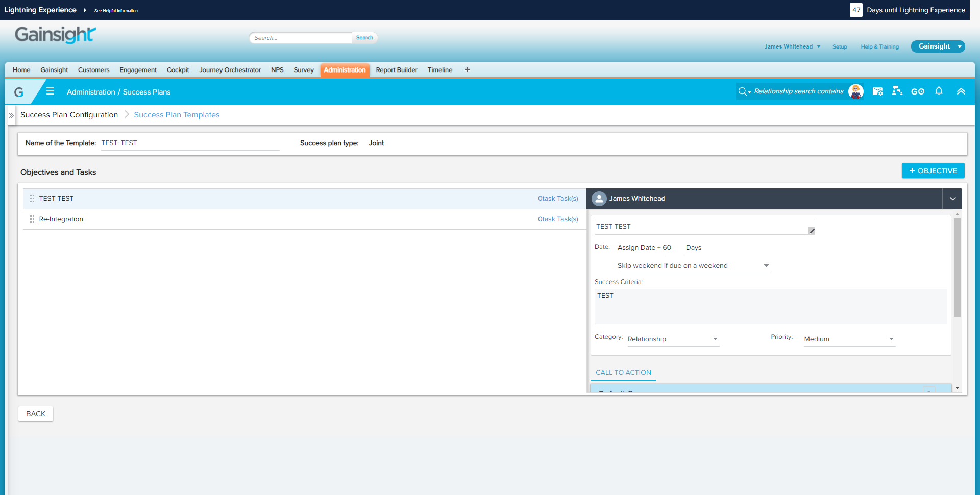Open Gainsight app switcher dropdown

tap(938, 46)
